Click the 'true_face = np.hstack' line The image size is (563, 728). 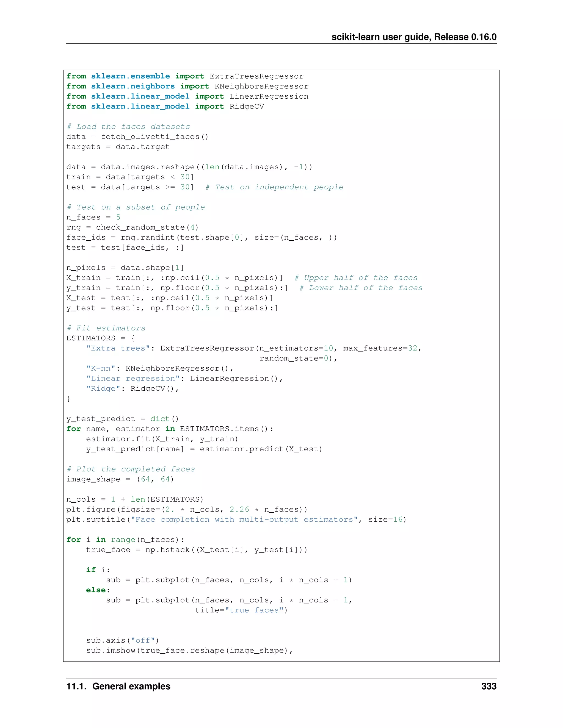(x=197, y=550)
